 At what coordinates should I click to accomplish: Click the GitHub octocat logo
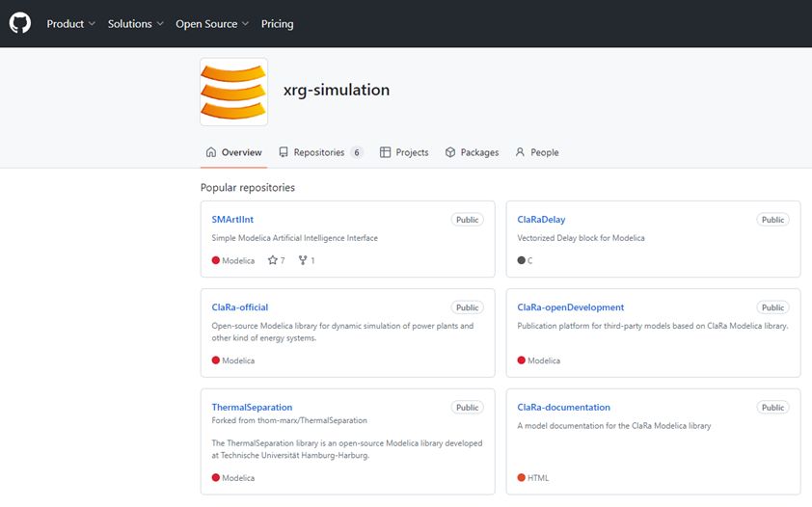(x=20, y=23)
